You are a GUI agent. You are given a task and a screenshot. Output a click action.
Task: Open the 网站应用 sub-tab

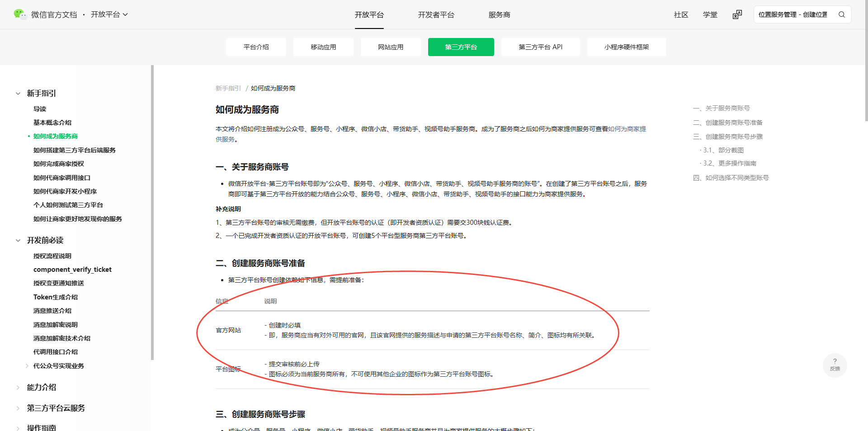click(391, 47)
